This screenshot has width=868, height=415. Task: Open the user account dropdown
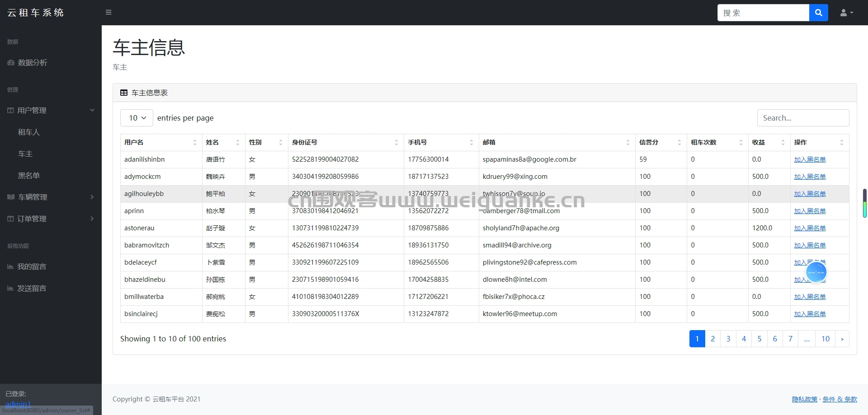[x=846, y=13]
